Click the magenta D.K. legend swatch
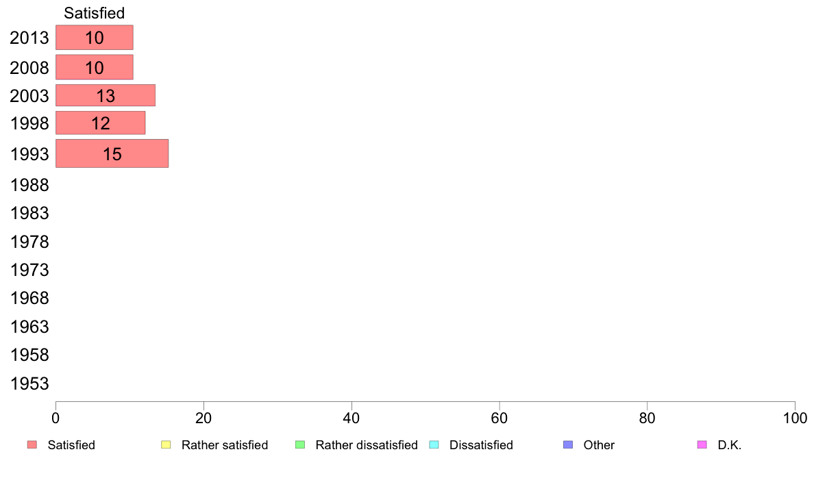 pos(702,445)
